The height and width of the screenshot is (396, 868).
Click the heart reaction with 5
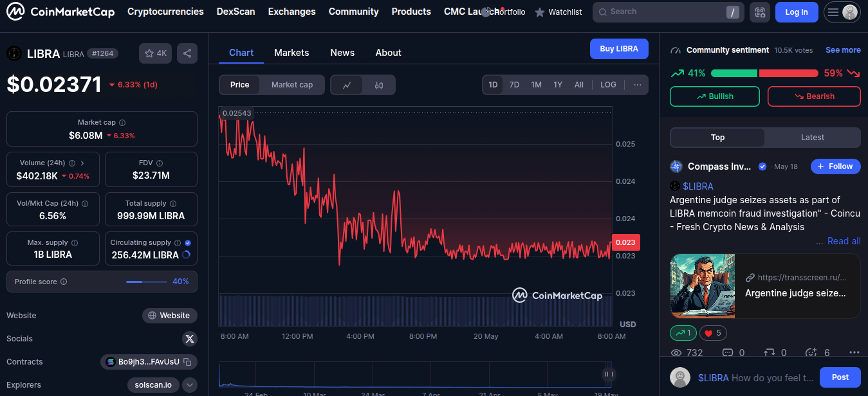714,333
